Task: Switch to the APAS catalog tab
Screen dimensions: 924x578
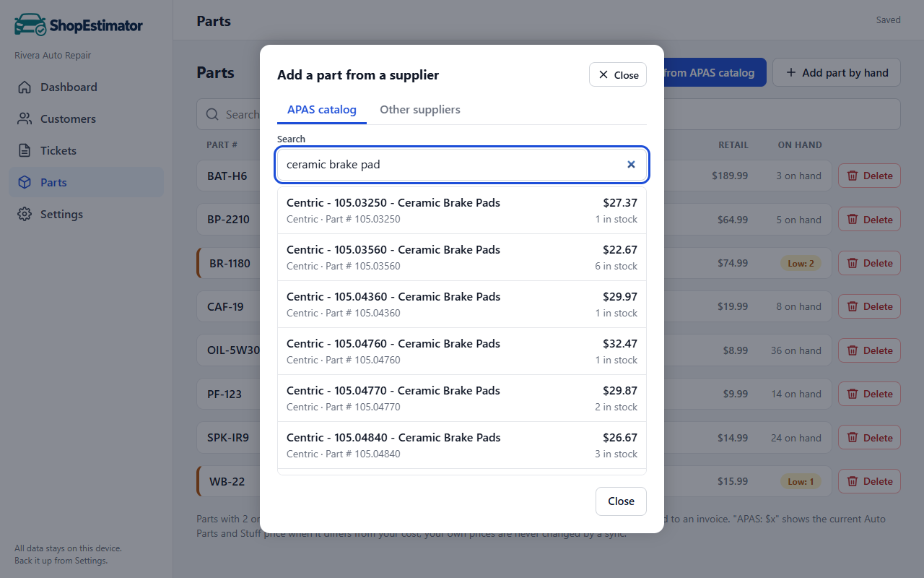Action: pyautogui.click(x=322, y=110)
